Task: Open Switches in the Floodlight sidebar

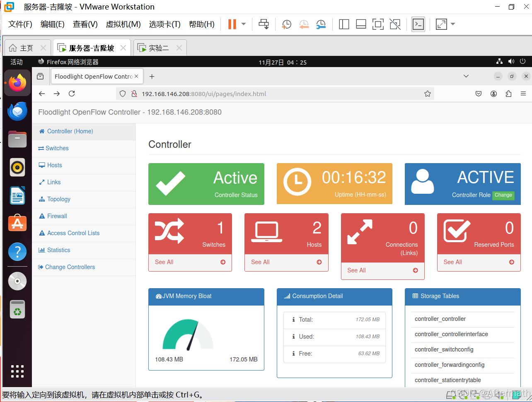Action: [84, 148]
